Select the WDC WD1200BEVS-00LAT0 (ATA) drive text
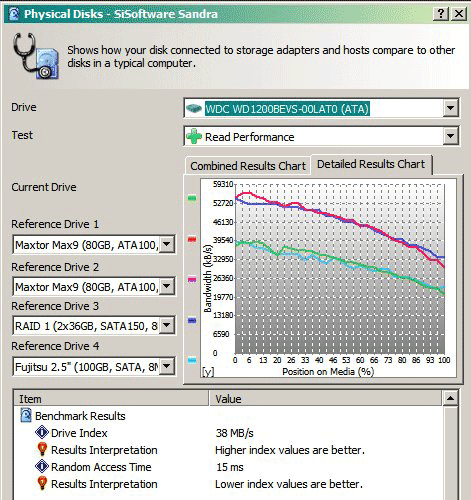 pos(287,109)
